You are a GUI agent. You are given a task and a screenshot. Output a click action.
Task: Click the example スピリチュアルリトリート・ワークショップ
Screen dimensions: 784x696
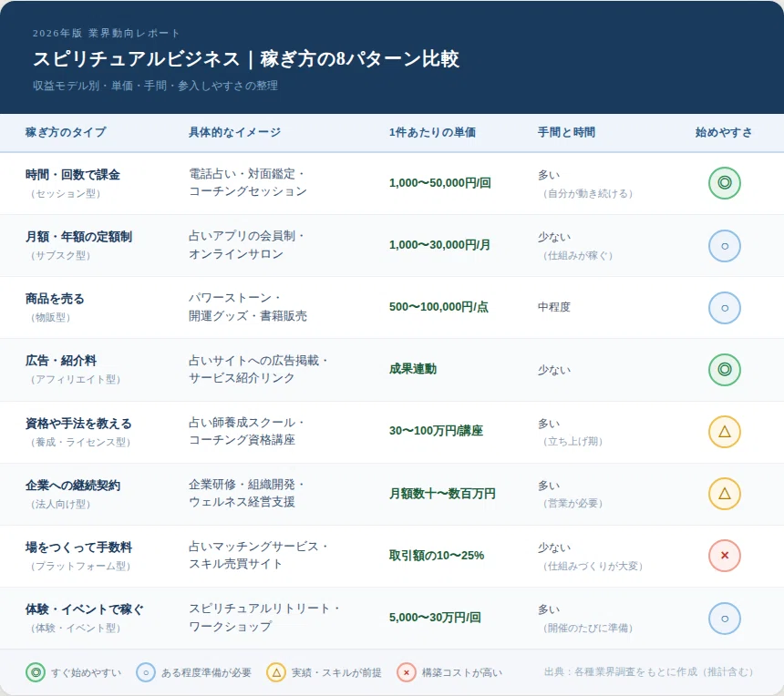pos(264,617)
